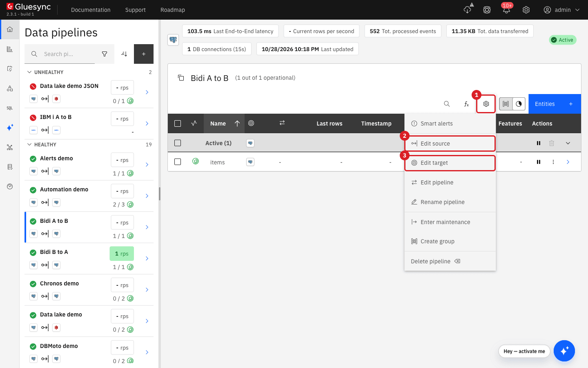588x368 pixels.
Task: Open the SQL sidebar icon
Action: [x=10, y=108]
